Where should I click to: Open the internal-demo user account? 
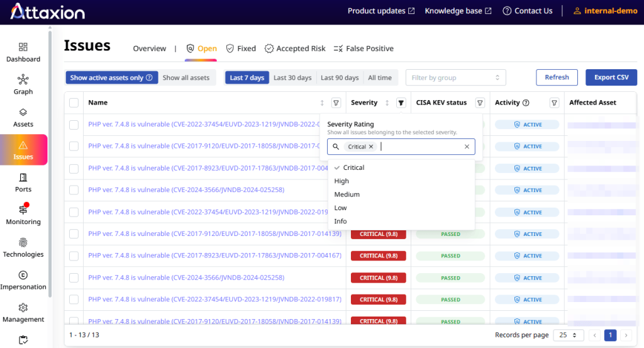605,11
